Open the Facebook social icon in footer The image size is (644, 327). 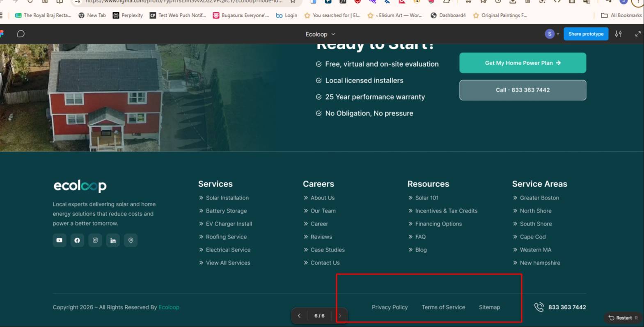point(77,240)
